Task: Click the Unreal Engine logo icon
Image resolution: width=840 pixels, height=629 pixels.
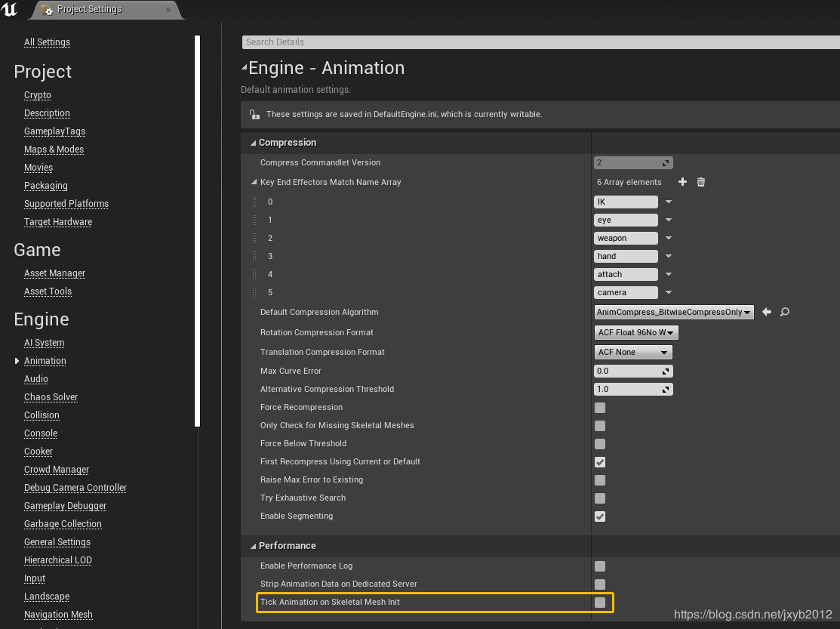Action: click(9, 9)
